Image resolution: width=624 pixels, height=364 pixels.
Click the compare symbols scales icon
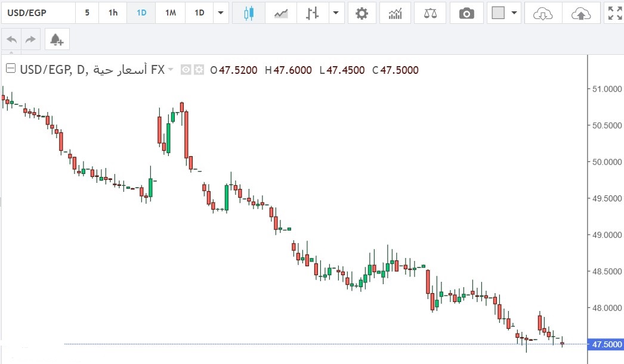click(430, 13)
